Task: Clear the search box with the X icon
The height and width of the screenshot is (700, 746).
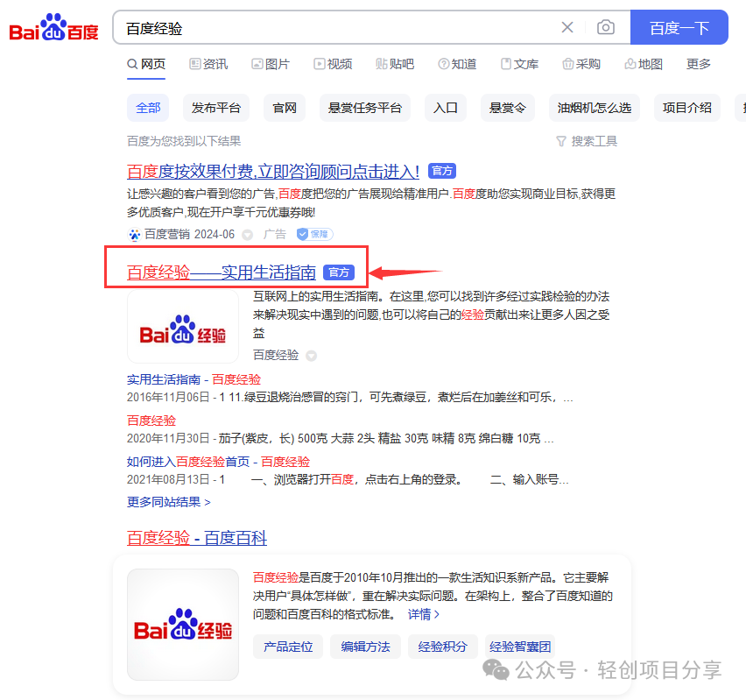Action: pyautogui.click(x=567, y=27)
